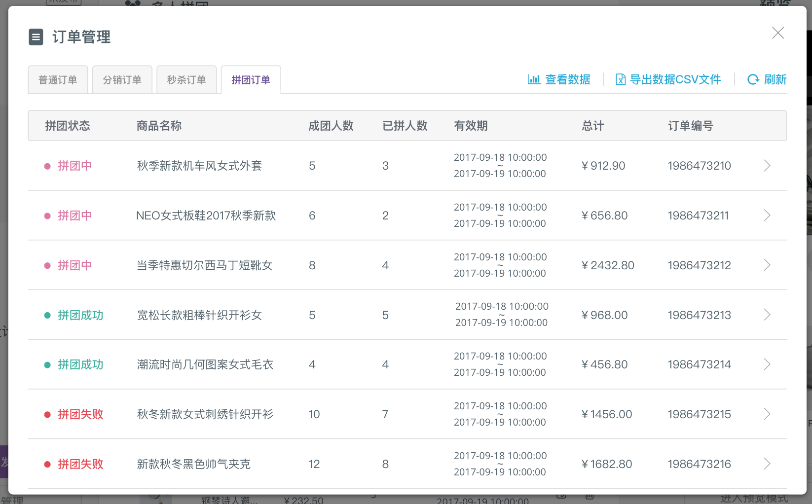Click the total ¥1682.80
The height and width of the screenshot is (504, 812).
607,464
